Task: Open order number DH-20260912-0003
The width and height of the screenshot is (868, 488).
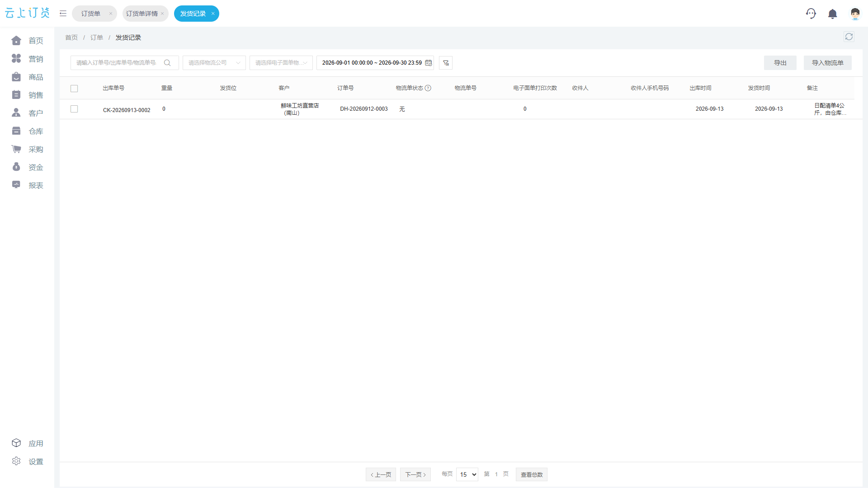Action: coord(364,109)
